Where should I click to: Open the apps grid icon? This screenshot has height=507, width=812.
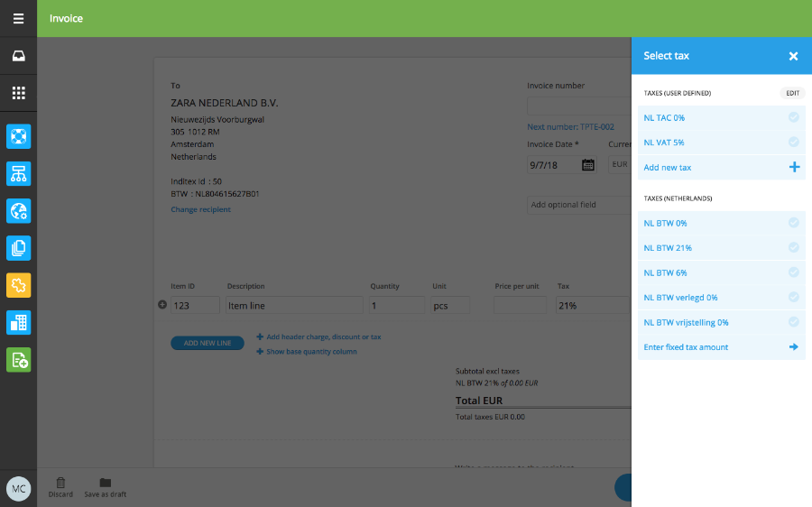[19, 93]
